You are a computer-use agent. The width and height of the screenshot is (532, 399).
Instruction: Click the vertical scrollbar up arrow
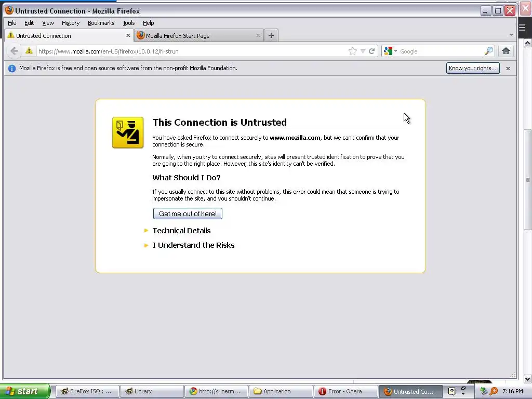pyautogui.click(x=528, y=43)
